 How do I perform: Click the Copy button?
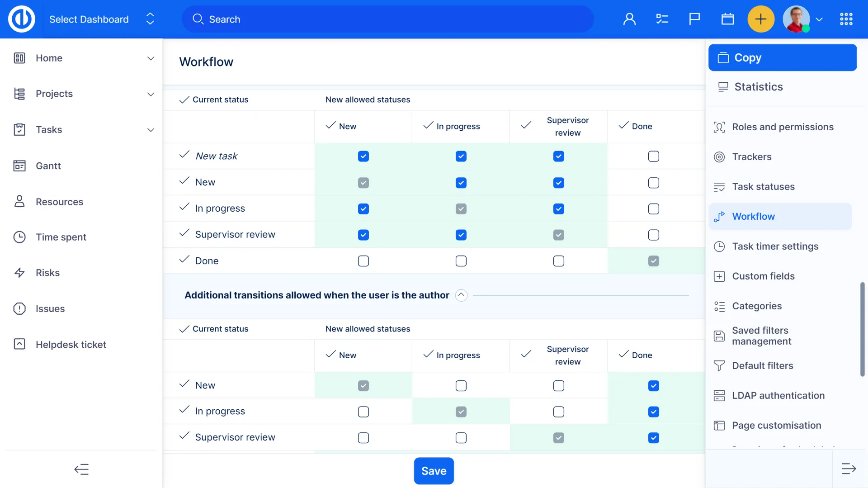[782, 57]
